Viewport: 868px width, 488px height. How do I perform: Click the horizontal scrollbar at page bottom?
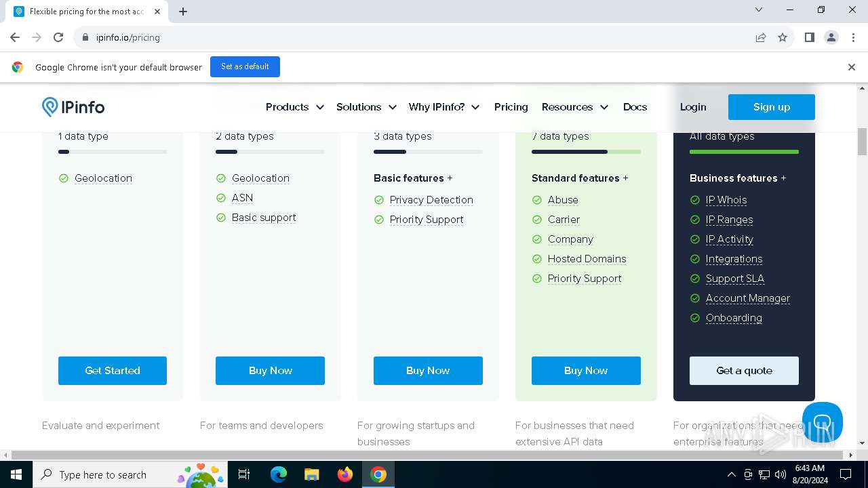point(427,455)
